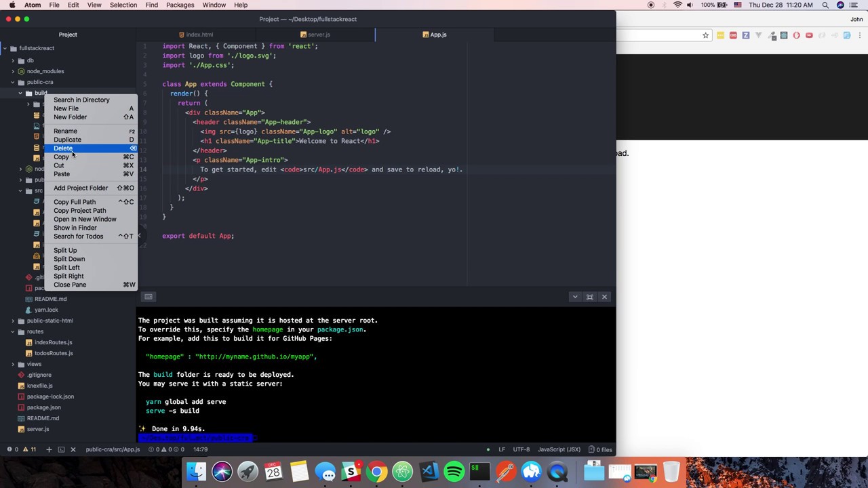Select Search in Directory menu entry
The image size is (868, 488).
click(x=91, y=100)
